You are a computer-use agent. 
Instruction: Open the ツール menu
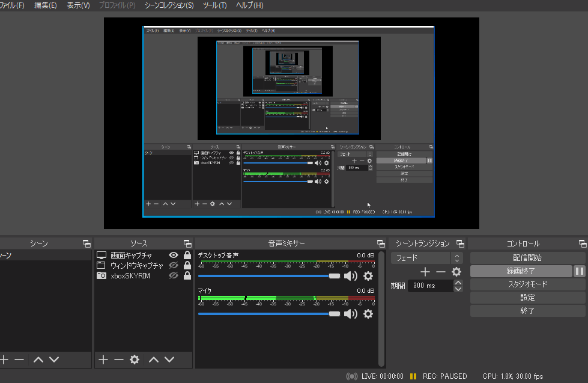(x=215, y=5)
